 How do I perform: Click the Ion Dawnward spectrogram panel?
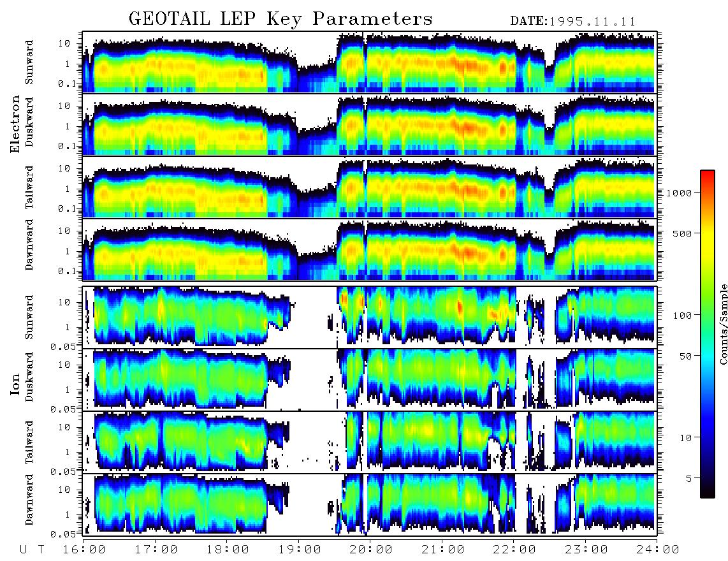click(370, 504)
